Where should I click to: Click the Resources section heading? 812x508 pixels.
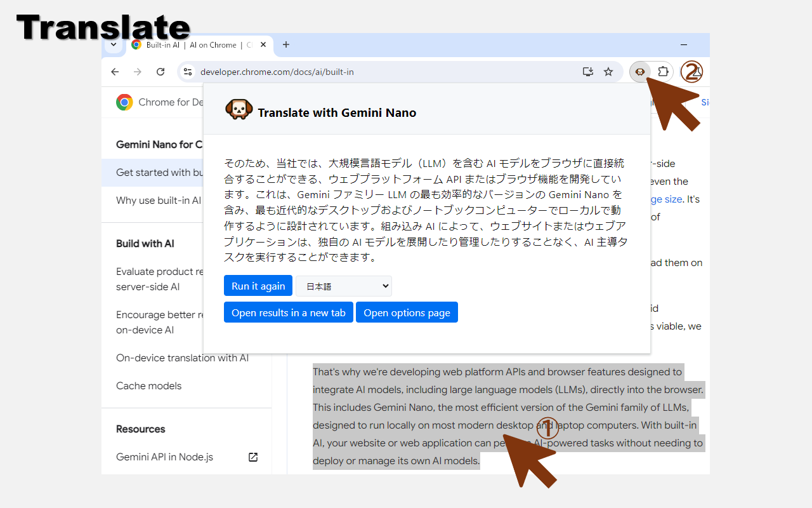(140, 429)
